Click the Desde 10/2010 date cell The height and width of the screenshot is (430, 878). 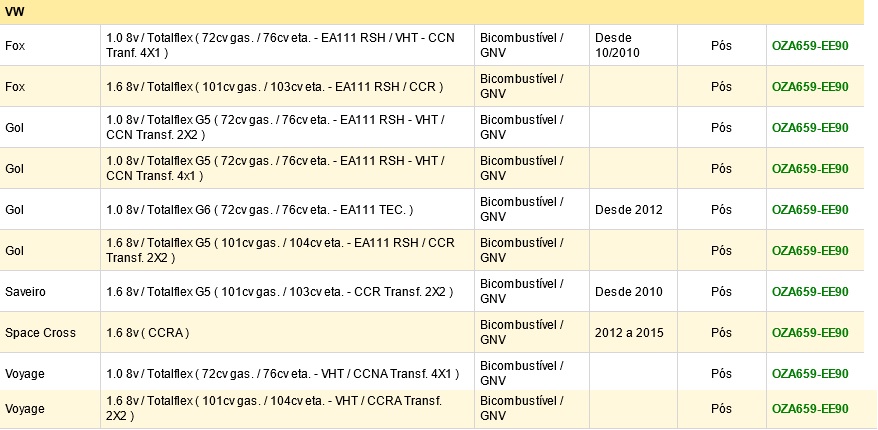click(x=633, y=46)
